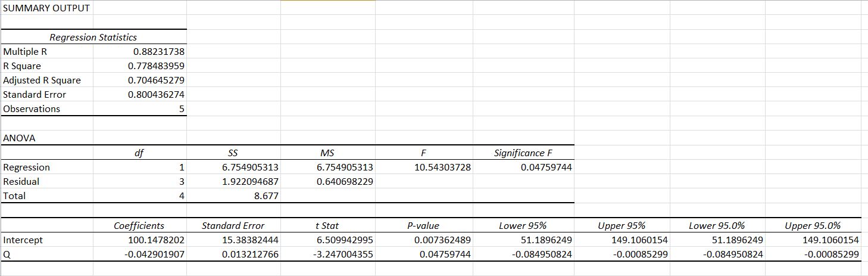Click the Q t Stat value -3.247004355
868x276 pixels.
[344, 255]
